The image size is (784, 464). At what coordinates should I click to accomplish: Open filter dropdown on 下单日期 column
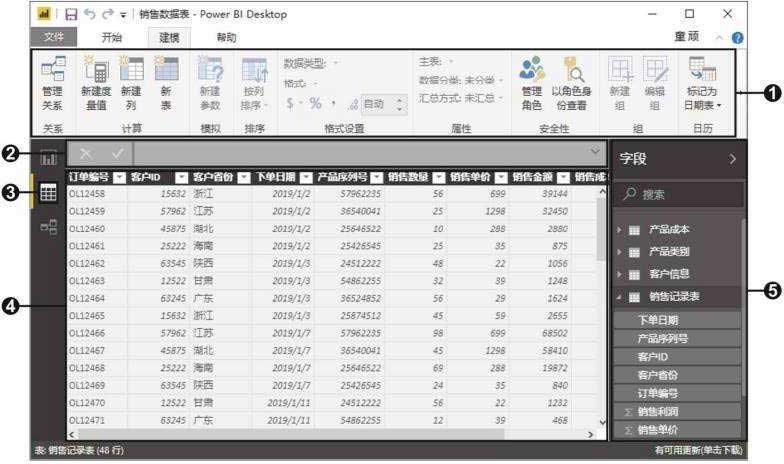click(x=306, y=177)
